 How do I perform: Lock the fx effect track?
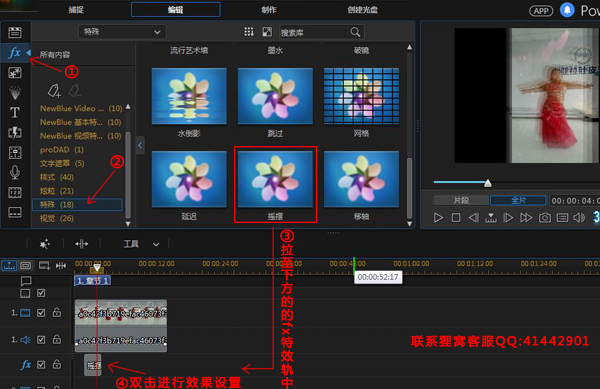(57, 365)
